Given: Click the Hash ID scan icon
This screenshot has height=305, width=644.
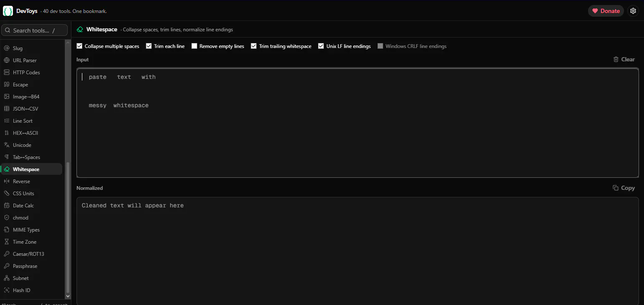Looking at the screenshot, I should point(6,290).
